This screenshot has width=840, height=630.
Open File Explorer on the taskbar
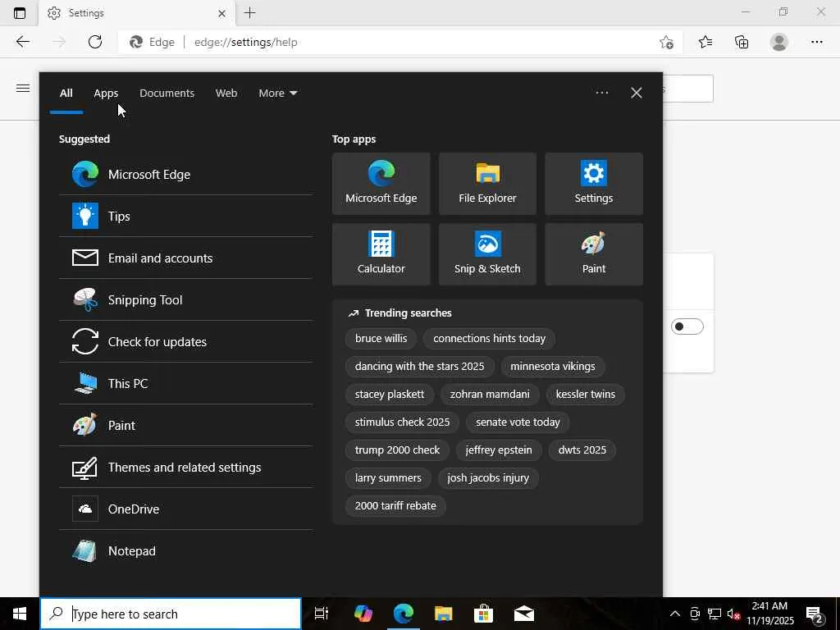point(444,614)
